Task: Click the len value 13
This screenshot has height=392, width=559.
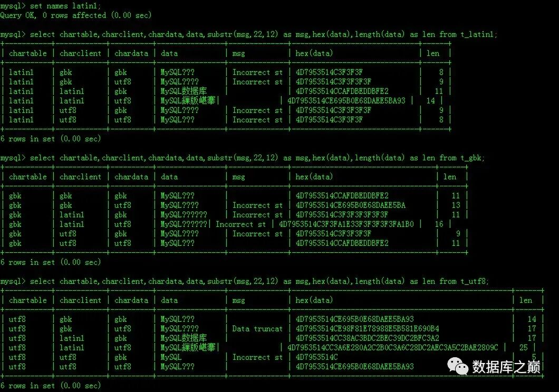Action: coord(456,205)
